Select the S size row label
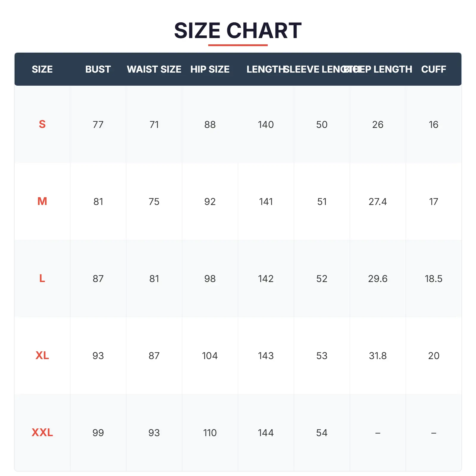The width and height of the screenshot is (476, 476). pyautogui.click(x=42, y=124)
